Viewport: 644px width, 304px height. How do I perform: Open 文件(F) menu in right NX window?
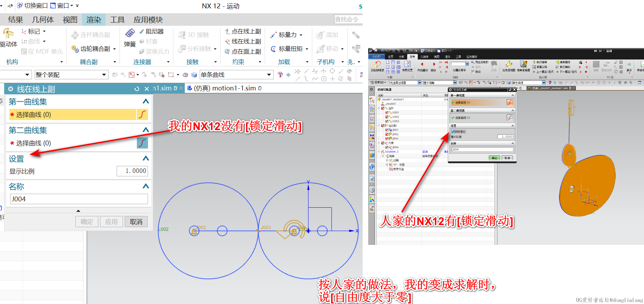point(377,56)
